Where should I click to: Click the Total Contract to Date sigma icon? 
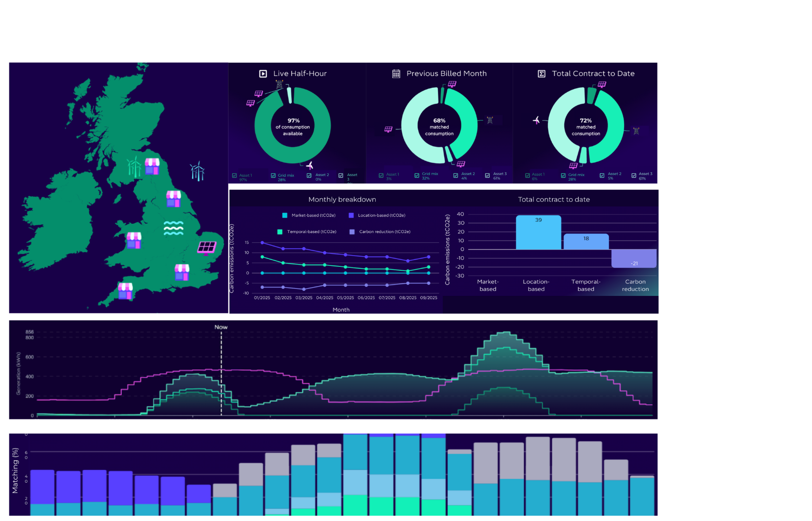click(541, 73)
